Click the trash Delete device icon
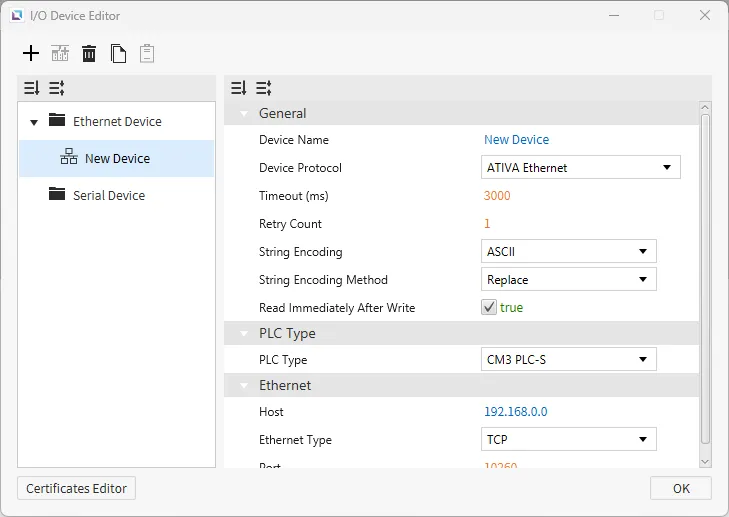 tap(89, 54)
